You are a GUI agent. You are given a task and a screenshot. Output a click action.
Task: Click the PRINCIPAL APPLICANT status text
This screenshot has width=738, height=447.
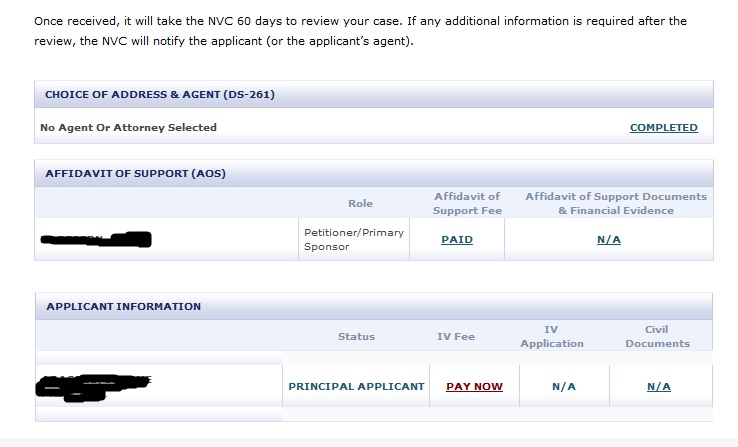click(356, 387)
